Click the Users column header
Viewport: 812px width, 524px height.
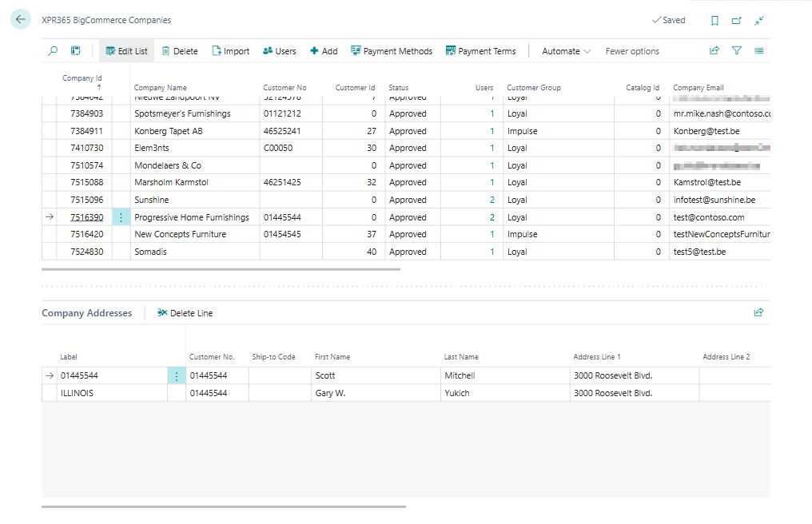[x=484, y=88]
